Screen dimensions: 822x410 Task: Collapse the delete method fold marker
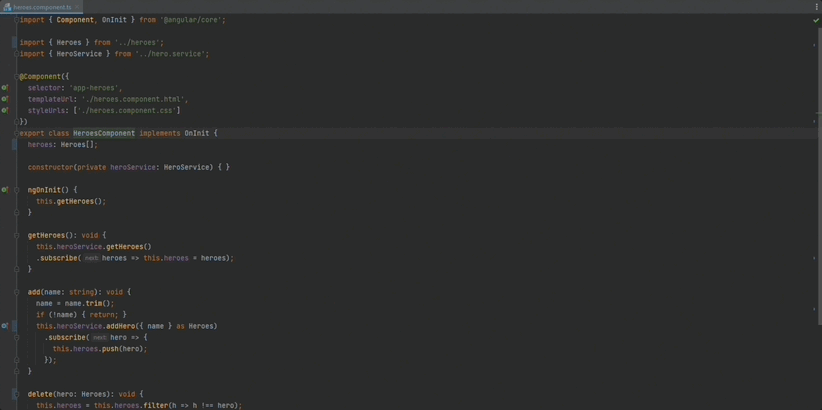(x=16, y=394)
